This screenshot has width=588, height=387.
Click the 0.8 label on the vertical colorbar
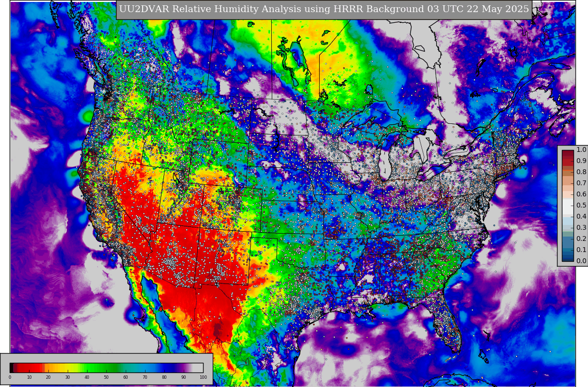point(581,172)
